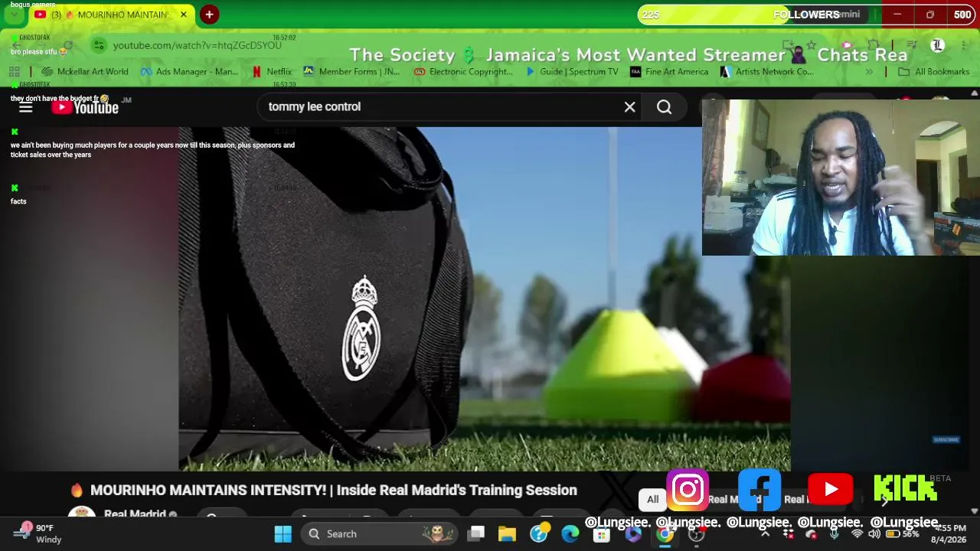Open the Ads Manager bookmark

tap(190, 72)
